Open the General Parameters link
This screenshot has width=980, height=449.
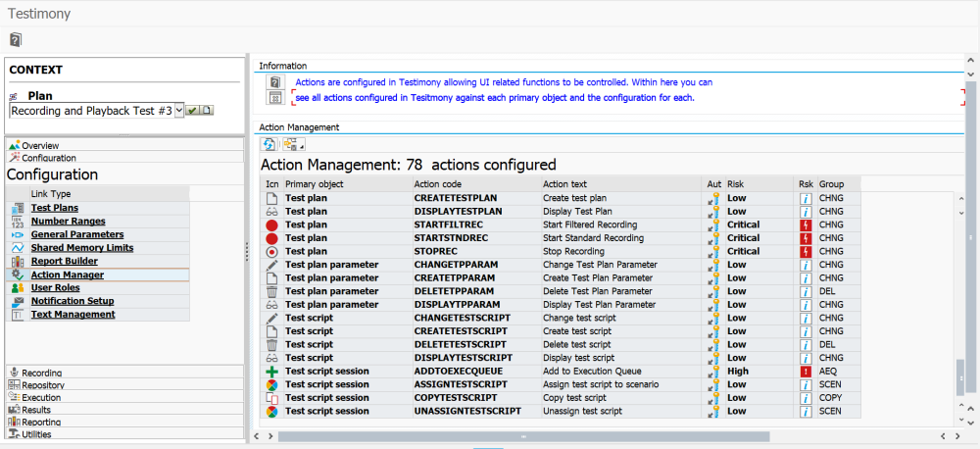tap(77, 234)
